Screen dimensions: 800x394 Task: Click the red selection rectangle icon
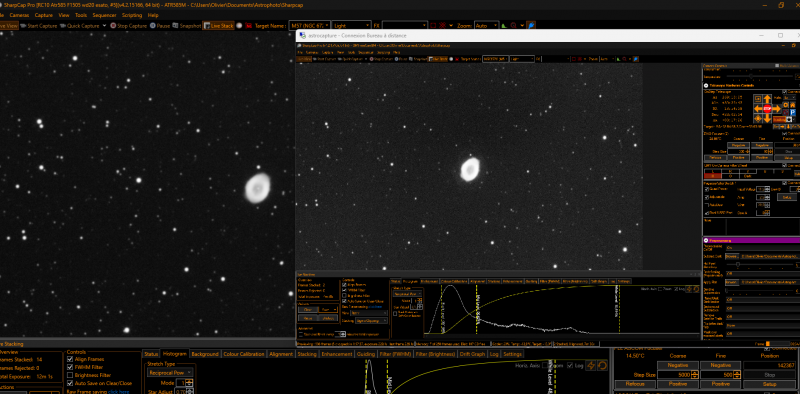pos(433,25)
